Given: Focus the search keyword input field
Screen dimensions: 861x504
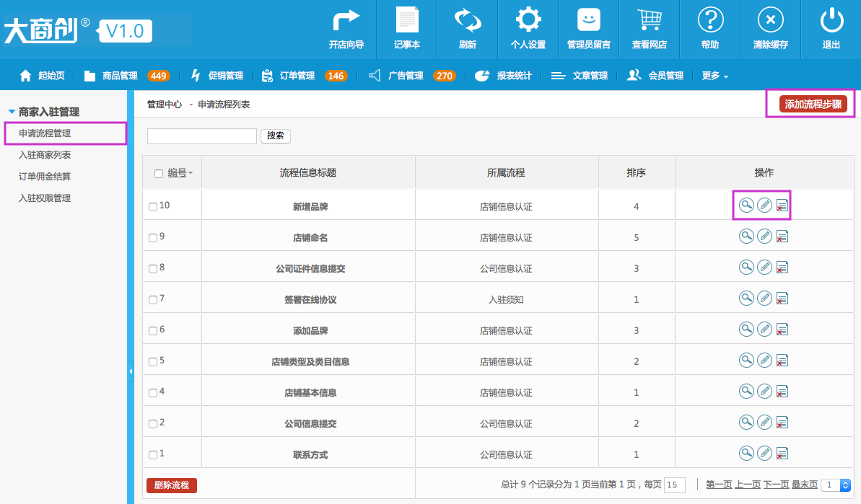Looking at the screenshot, I should point(201,136).
